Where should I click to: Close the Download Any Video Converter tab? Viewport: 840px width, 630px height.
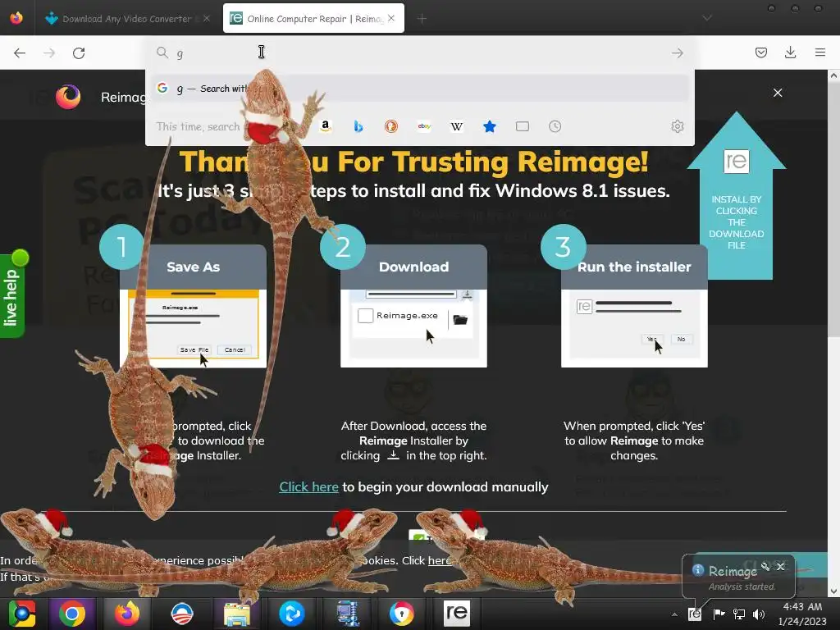[206, 19]
